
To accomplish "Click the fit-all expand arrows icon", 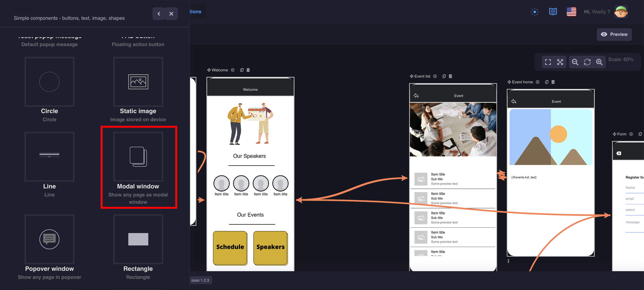I will click(x=560, y=62).
